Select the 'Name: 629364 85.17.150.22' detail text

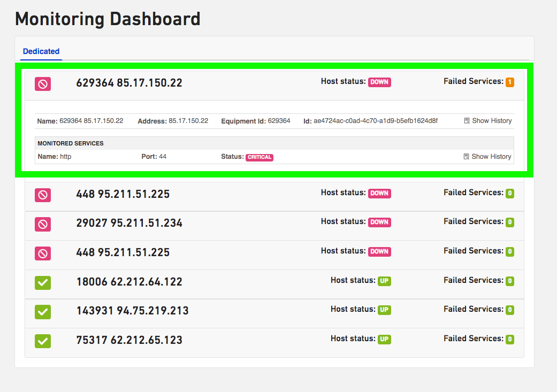pyautogui.click(x=80, y=121)
